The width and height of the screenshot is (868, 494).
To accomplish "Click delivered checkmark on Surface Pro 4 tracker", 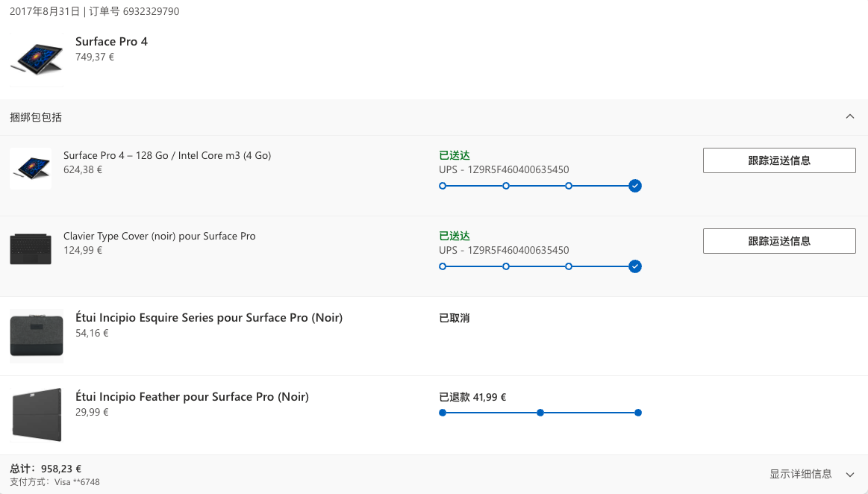I will (635, 186).
